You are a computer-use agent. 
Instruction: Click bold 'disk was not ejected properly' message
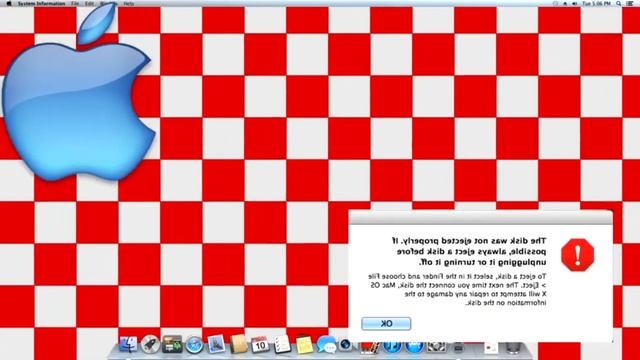coord(469,251)
